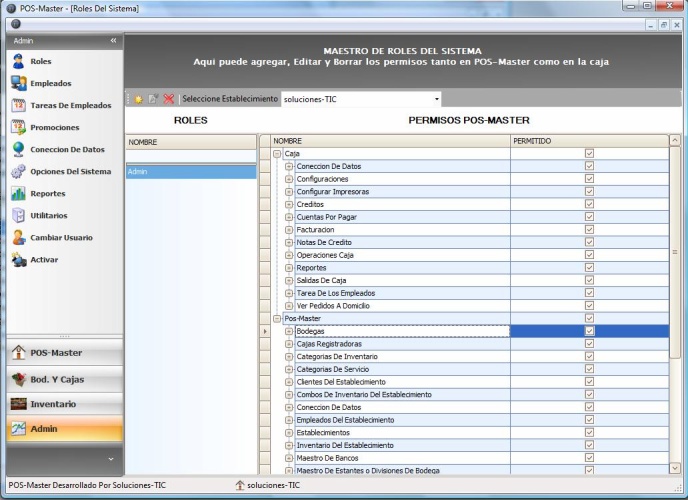Viewport: 688px width, 500px height.
Task: Open Tareas De Empleados calendar icon
Action: click(18, 105)
